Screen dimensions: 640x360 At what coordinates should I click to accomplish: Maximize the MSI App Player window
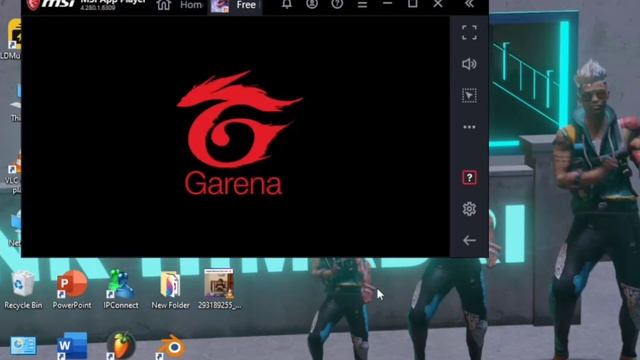413,4
